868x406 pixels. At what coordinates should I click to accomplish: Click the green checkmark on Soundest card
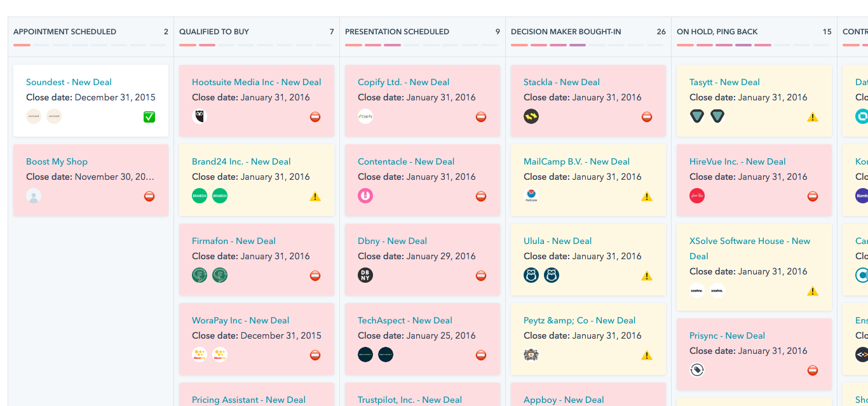tap(149, 117)
